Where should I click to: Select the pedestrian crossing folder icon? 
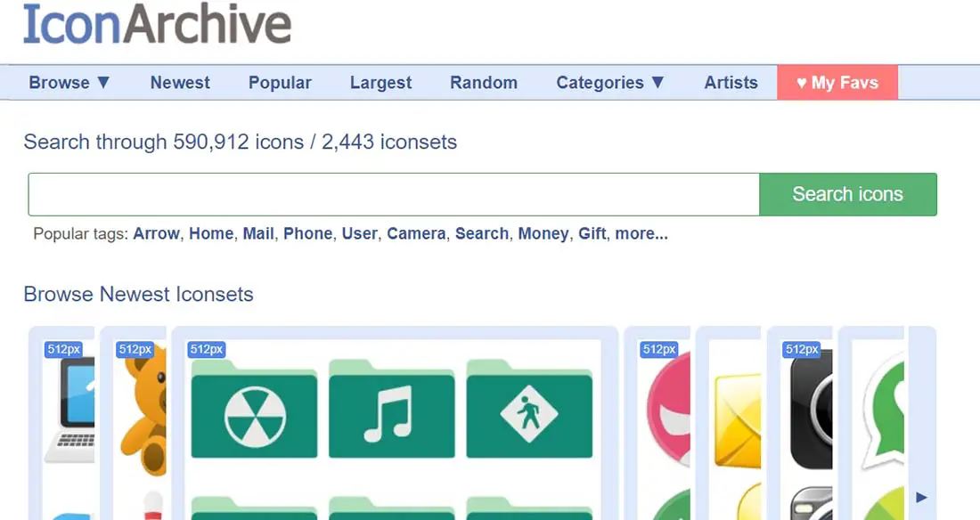click(x=529, y=410)
